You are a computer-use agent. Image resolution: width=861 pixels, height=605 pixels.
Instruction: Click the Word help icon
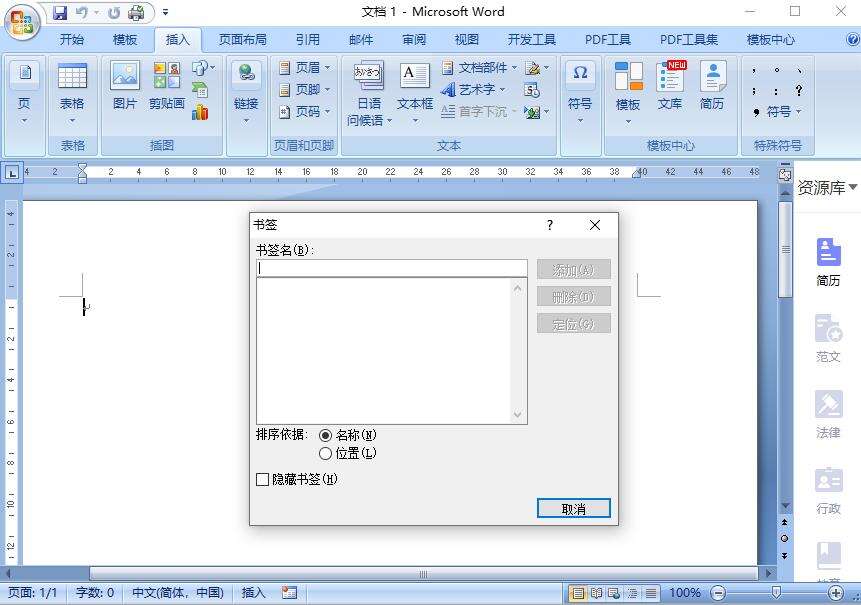pyautogui.click(x=852, y=40)
